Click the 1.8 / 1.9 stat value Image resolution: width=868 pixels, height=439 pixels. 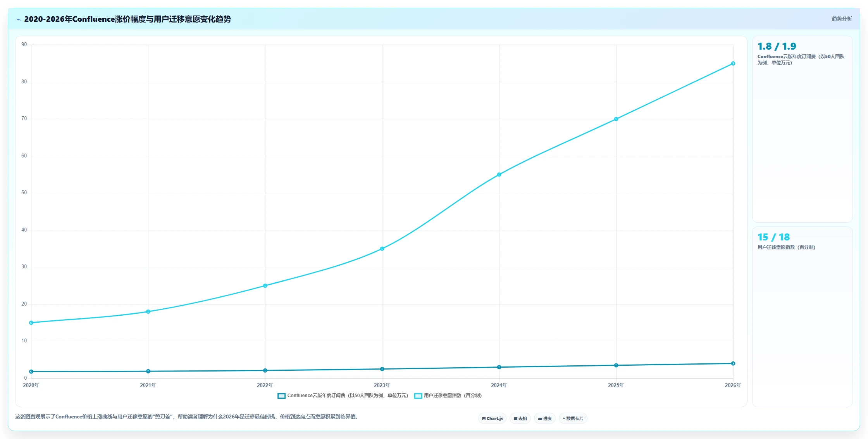click(x=777, y=47)
